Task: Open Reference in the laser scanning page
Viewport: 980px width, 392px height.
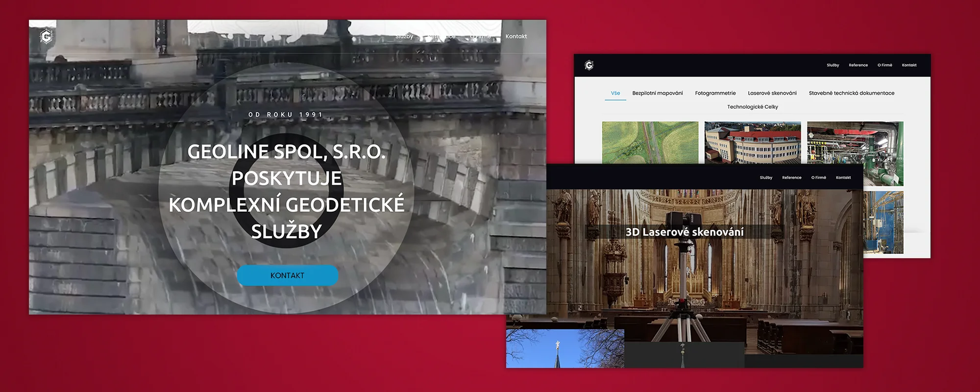Action: pyautogui.click(x=792, y=178)
